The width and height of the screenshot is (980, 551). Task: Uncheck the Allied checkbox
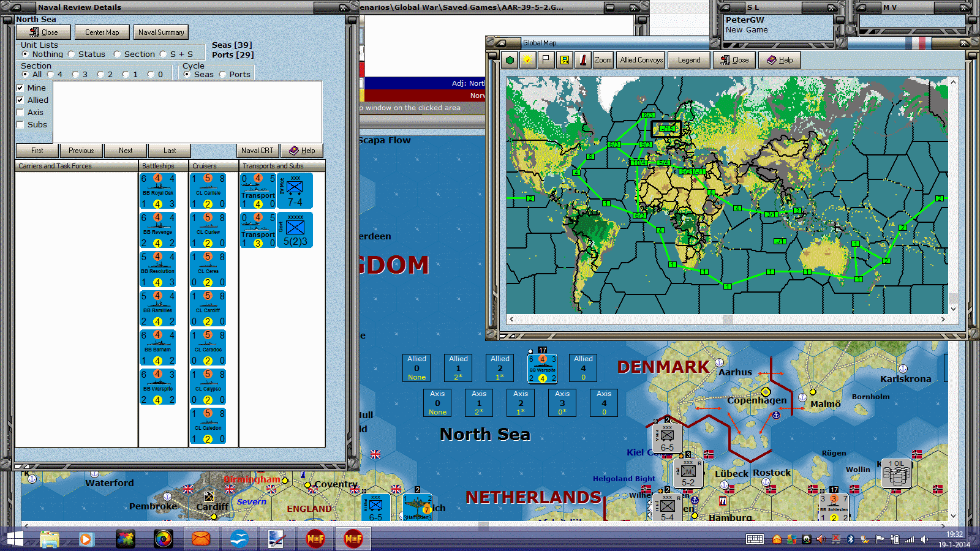(20, 100)
